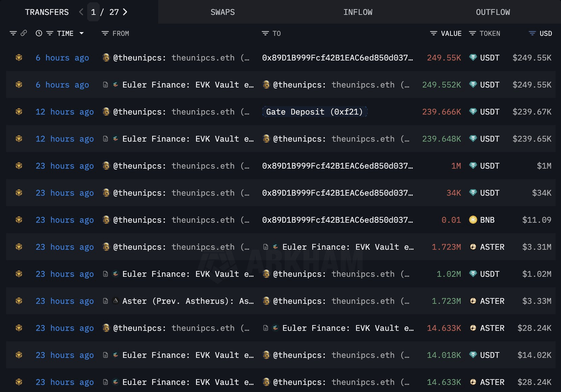Open Euler Finance recipient on red 14.633K row
561x392 pixels.
pos(348,328)
